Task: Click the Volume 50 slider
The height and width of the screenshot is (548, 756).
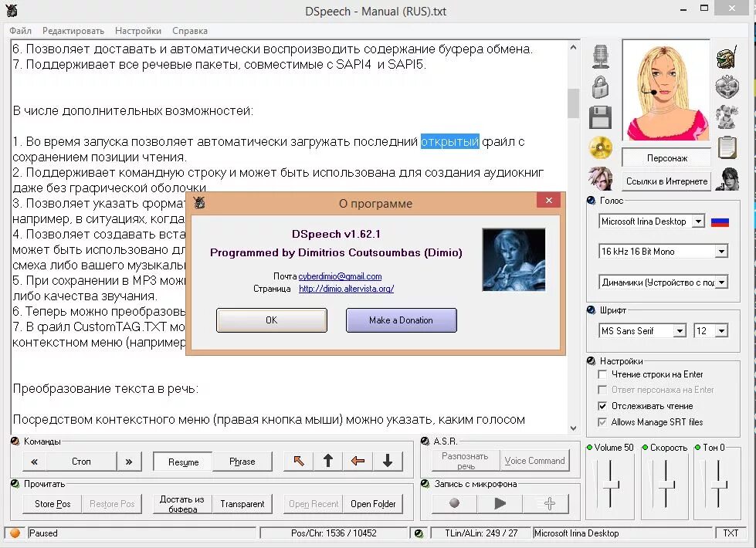Action: [610, 484]
